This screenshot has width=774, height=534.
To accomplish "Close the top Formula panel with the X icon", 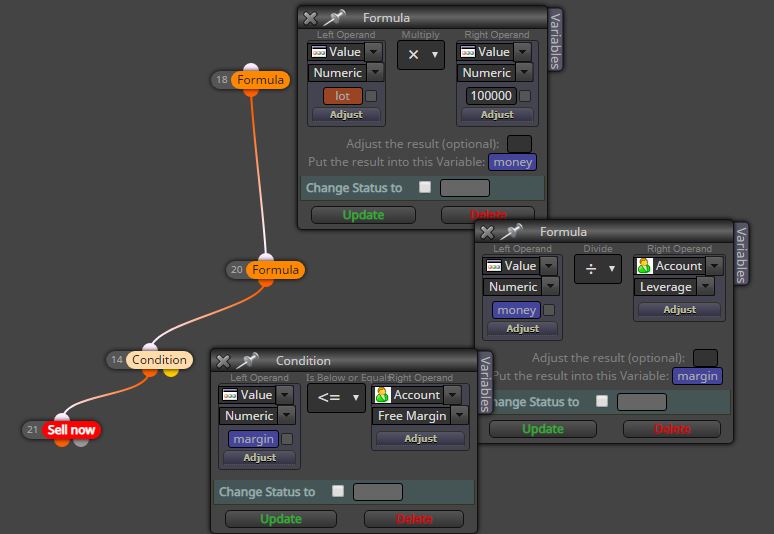I will coord(310,18).
